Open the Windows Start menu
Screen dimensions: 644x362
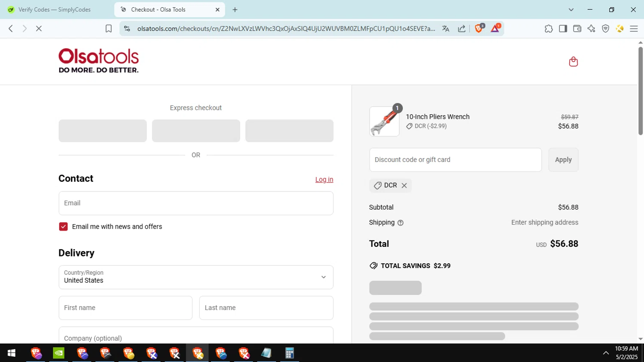[12, 353]
